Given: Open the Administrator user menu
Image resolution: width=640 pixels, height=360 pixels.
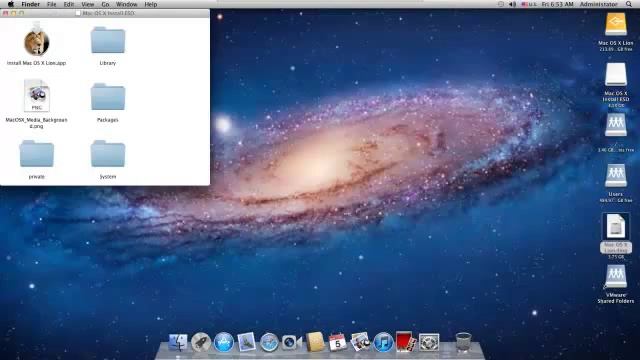Looking at the screenshot, I should (x=599, y=4).
